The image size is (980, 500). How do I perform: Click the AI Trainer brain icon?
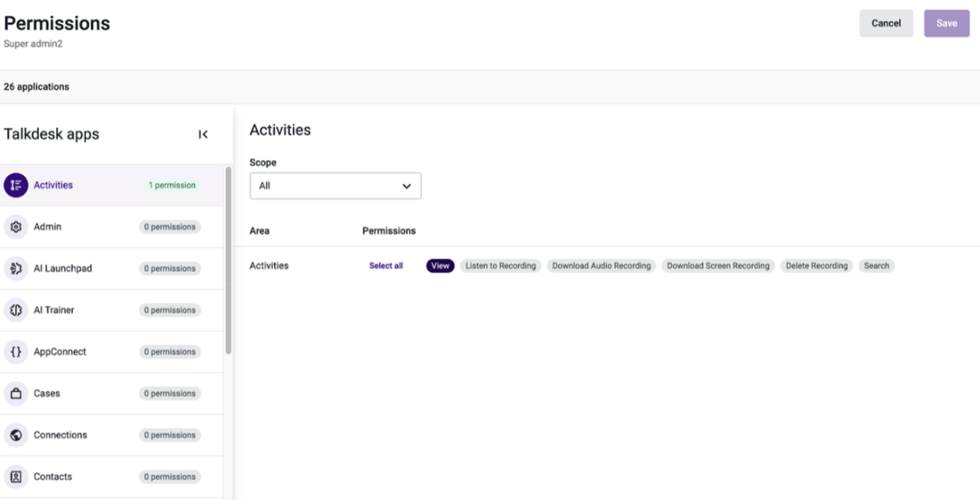pos(16,310)
